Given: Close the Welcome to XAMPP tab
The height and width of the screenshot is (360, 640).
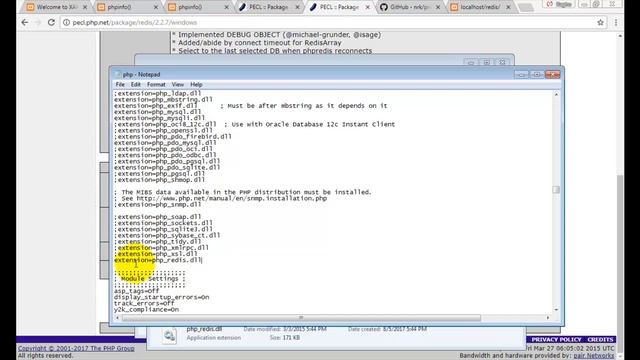Looking at the screenshot, I should 85,7.
